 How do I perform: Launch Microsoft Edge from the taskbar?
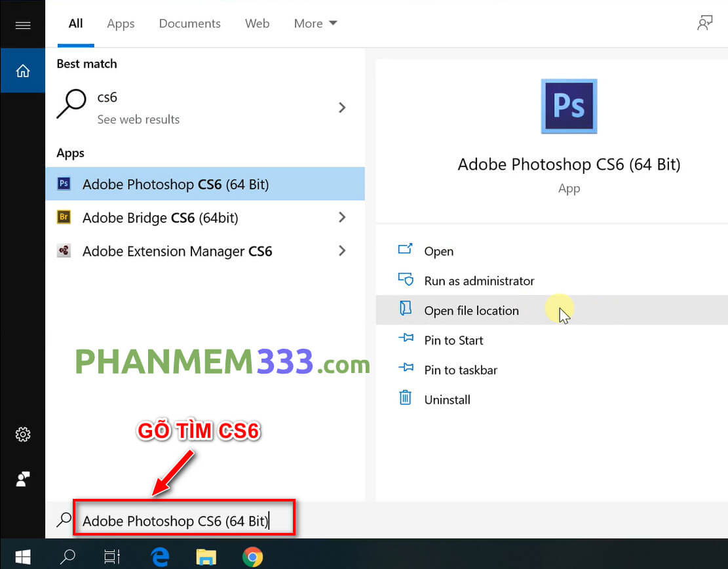click(160, 557)
